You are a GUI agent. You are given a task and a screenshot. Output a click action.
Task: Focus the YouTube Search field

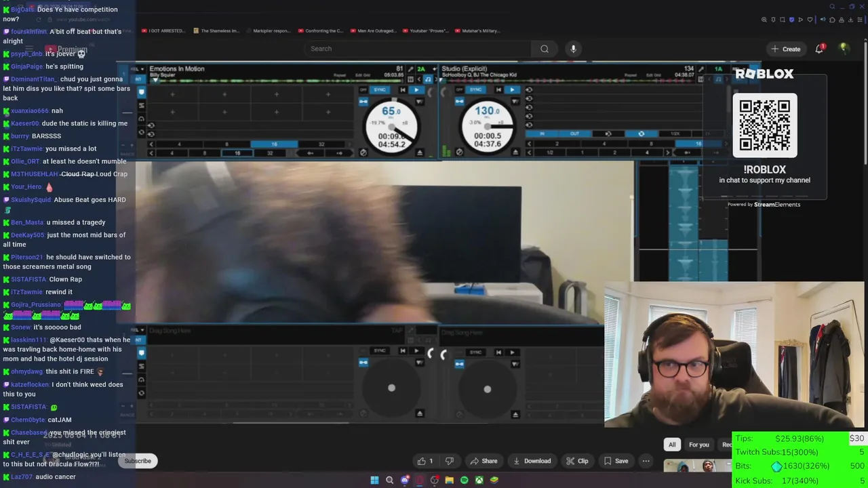417,49
